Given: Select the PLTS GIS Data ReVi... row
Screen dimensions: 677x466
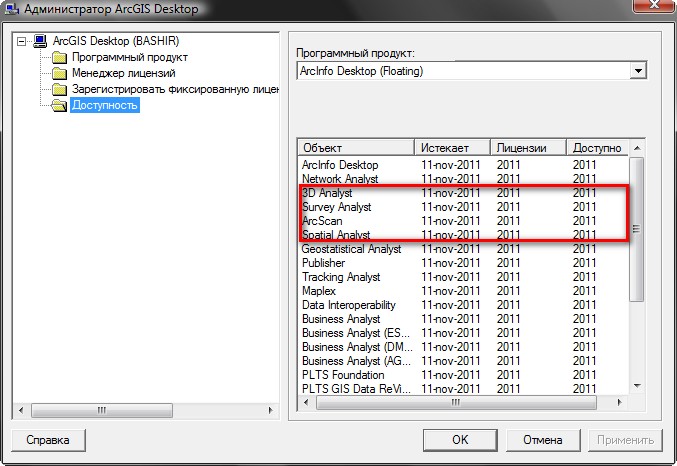Looking at the screenshot, I should (464, 389).
